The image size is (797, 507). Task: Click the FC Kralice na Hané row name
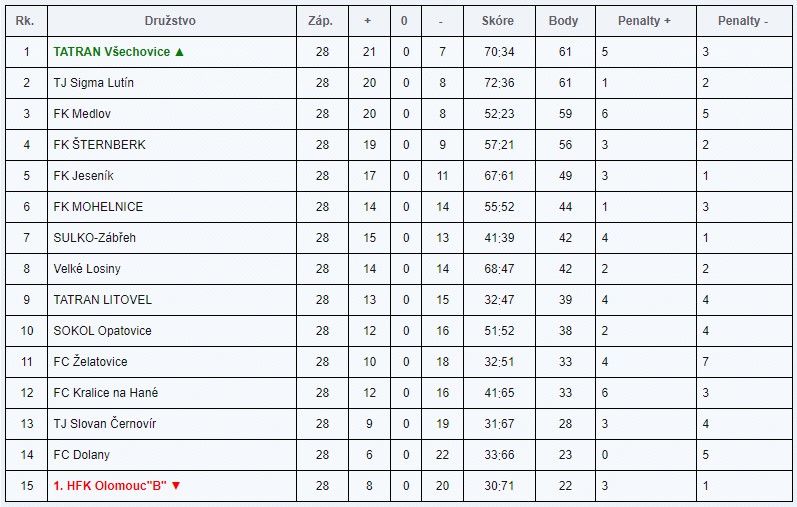tap(106, 393)
